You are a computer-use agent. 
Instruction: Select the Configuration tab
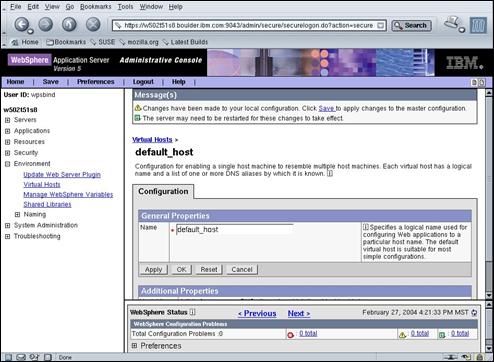163,192
